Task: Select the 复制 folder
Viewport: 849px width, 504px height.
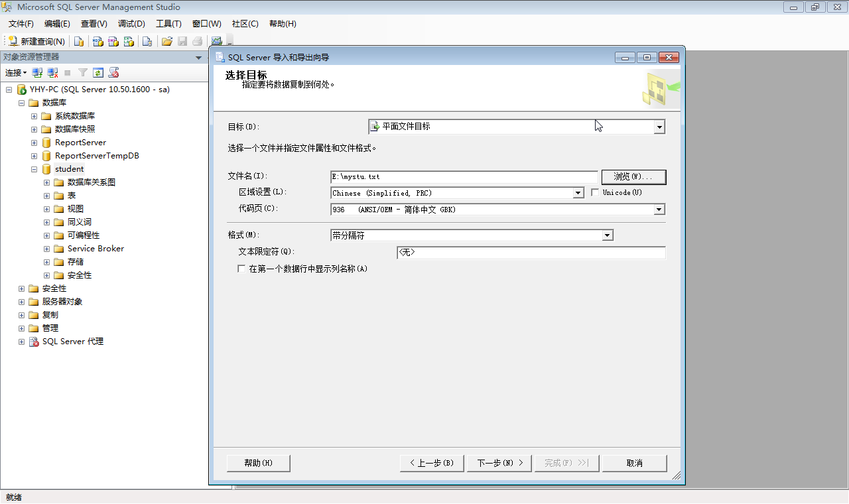Action: tap(50, 315)
